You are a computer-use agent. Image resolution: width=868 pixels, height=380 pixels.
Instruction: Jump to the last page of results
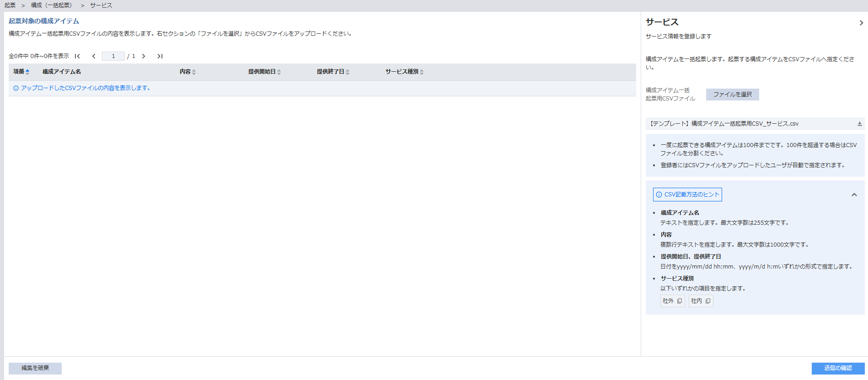(x=160, y=56)
